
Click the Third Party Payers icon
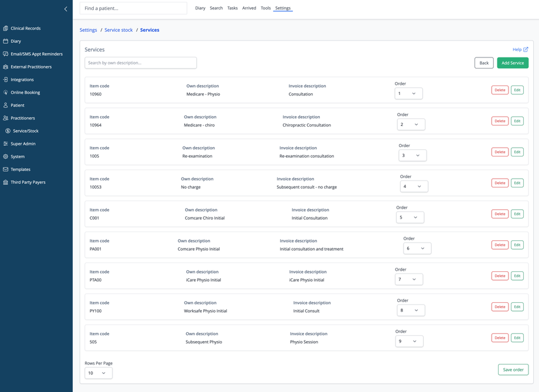click(x=6, y=182)
